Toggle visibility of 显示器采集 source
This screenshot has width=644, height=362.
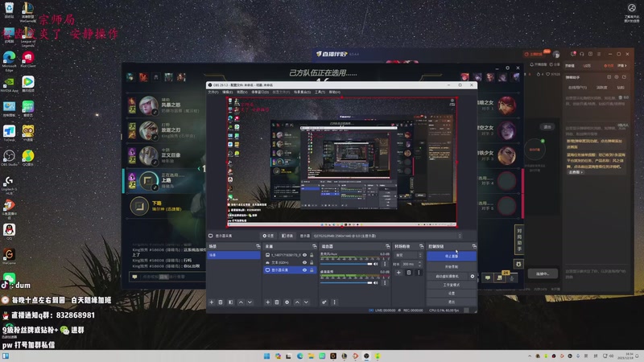pyautogui.click(x=304, y=271)
